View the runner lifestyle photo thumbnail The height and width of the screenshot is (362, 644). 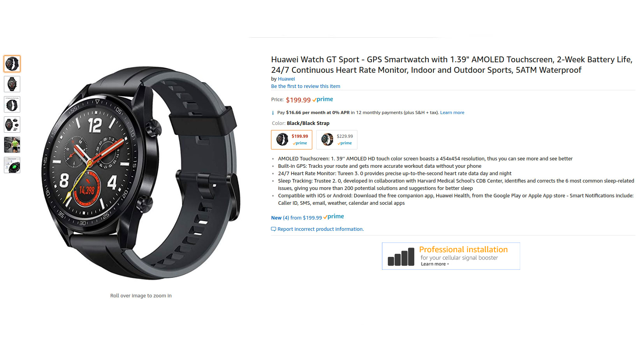(x=12, y=145)
